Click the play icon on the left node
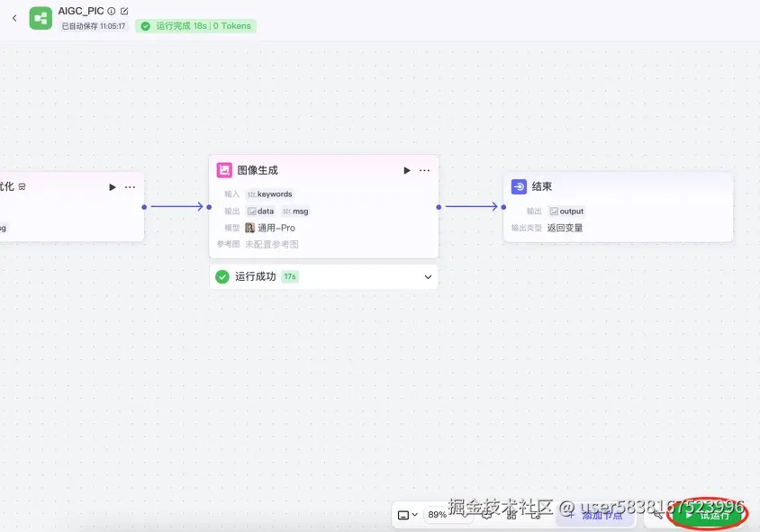The height and width of the screenshot is (532, 760). 112,186
